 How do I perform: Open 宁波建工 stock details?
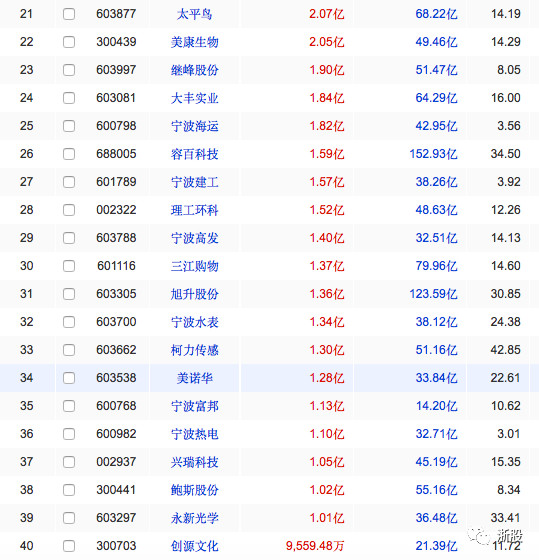pos(194,182)
